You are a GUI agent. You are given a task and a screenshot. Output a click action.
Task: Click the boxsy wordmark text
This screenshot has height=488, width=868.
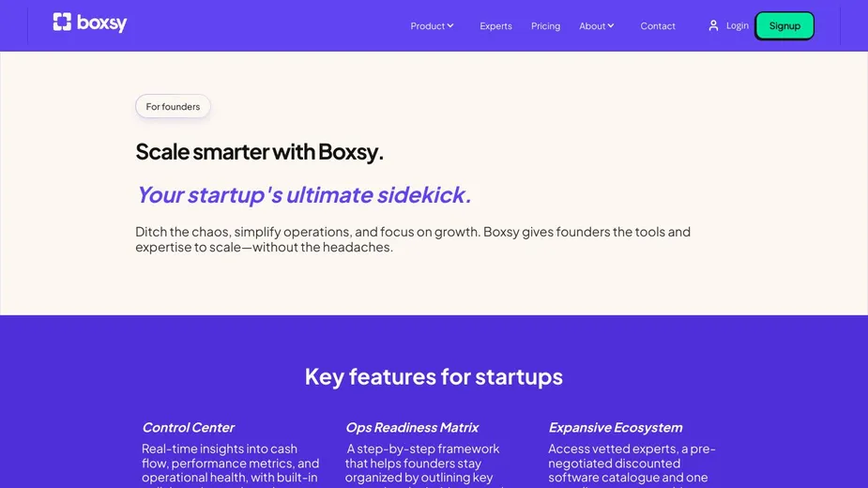click(x=102, y=23)
